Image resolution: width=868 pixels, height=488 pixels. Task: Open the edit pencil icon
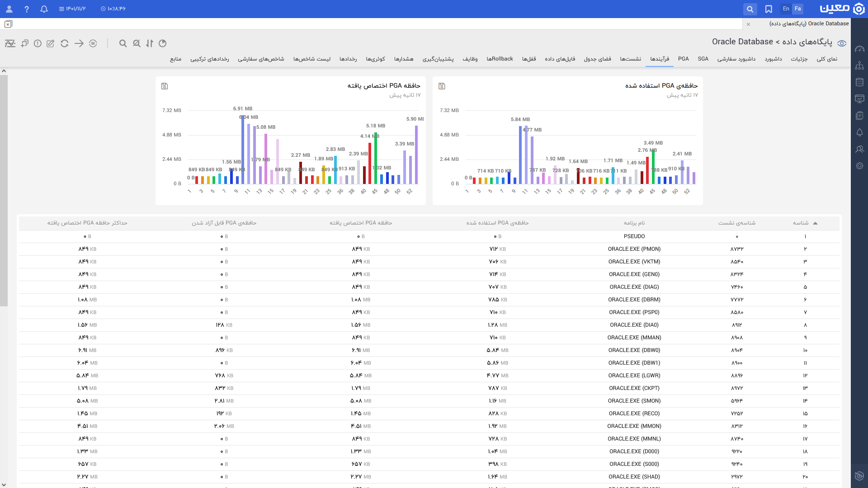click(51, 43)
